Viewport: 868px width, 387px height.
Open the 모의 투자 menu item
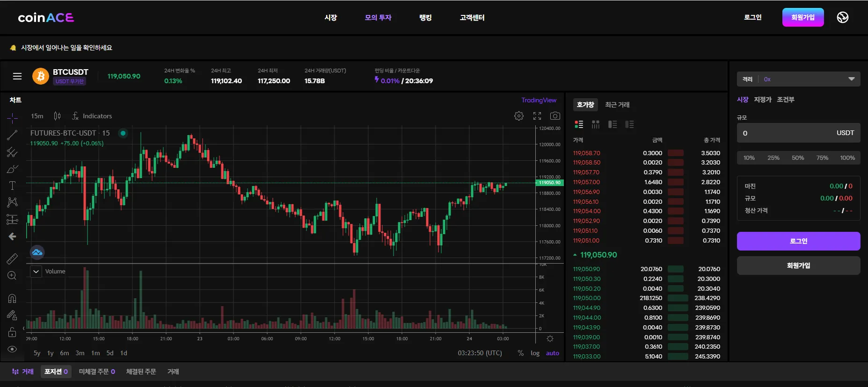click(x=378, y=17)
